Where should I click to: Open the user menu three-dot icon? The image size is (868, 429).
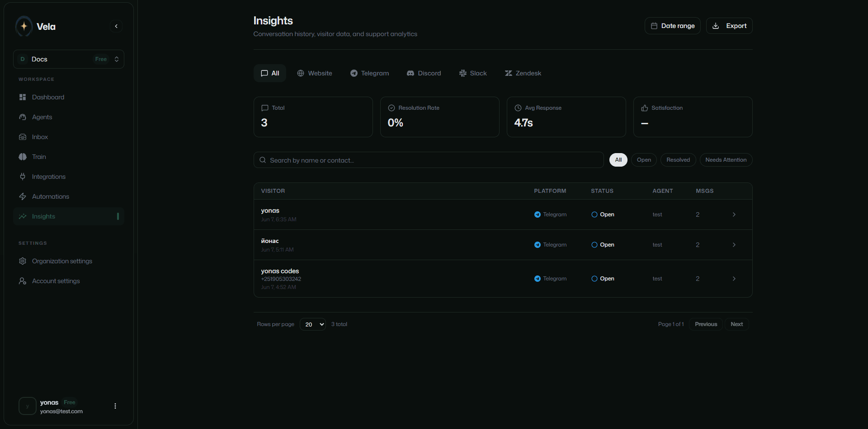[x=115, y=406]
